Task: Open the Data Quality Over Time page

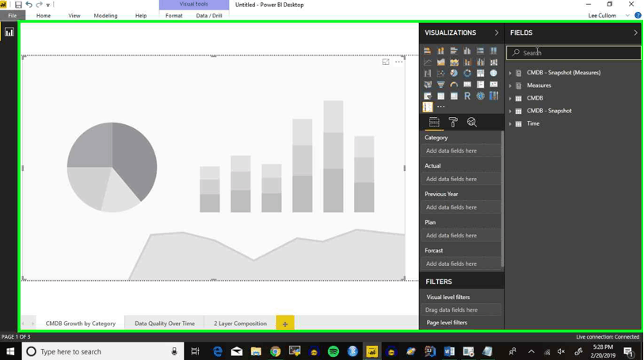Action: (165, 324)
